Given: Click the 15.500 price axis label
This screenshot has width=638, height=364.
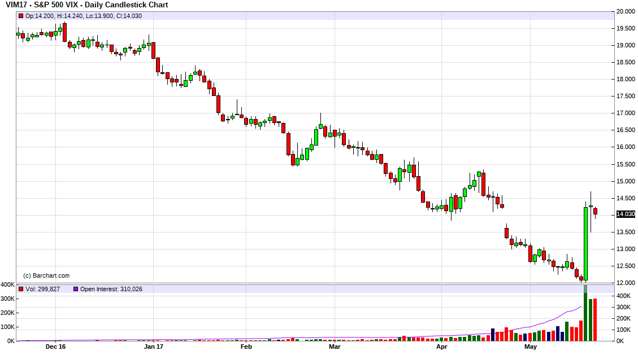Looking at the screenshot, I should coord(626,165).
